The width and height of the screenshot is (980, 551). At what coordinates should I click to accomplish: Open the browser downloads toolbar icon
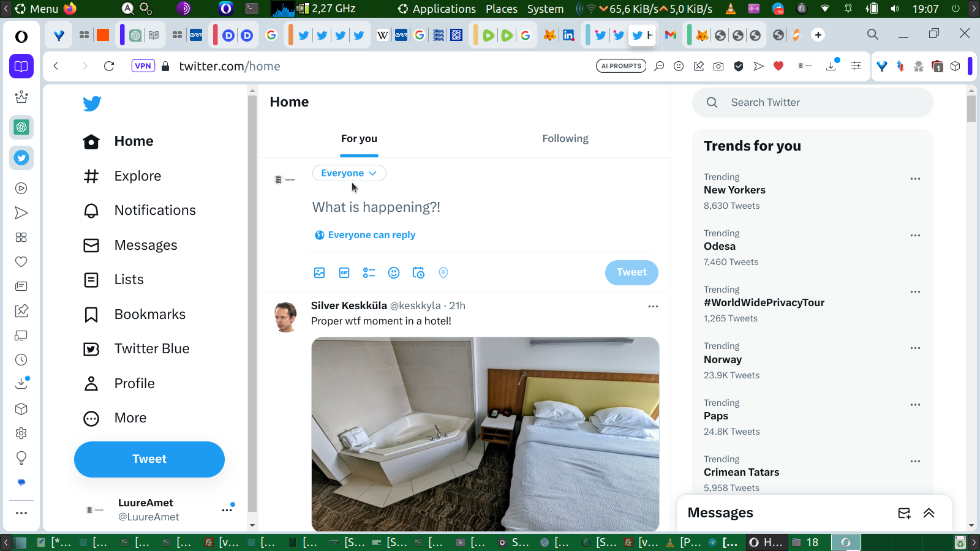pyautogui.click(x=831, y=66)
